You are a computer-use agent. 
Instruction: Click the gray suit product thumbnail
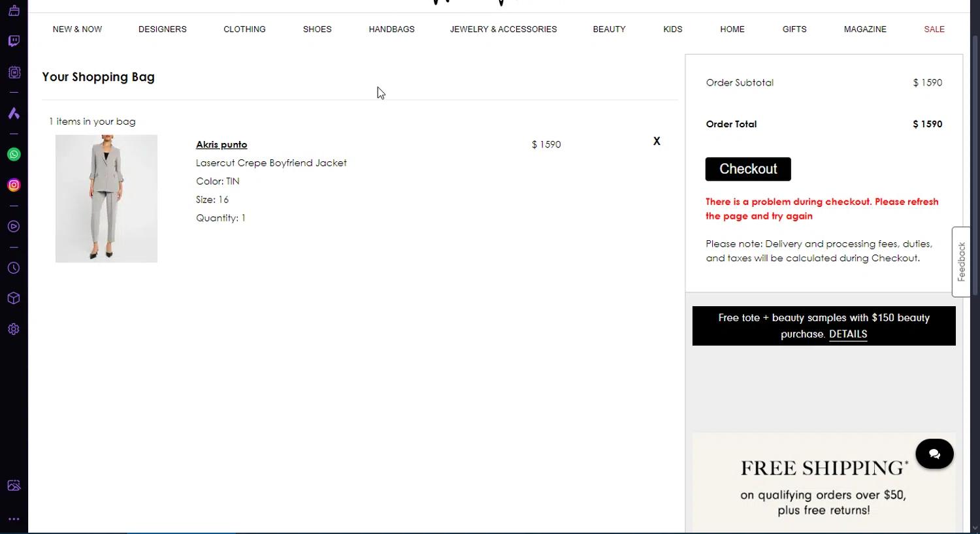click(x=106, y=198)
